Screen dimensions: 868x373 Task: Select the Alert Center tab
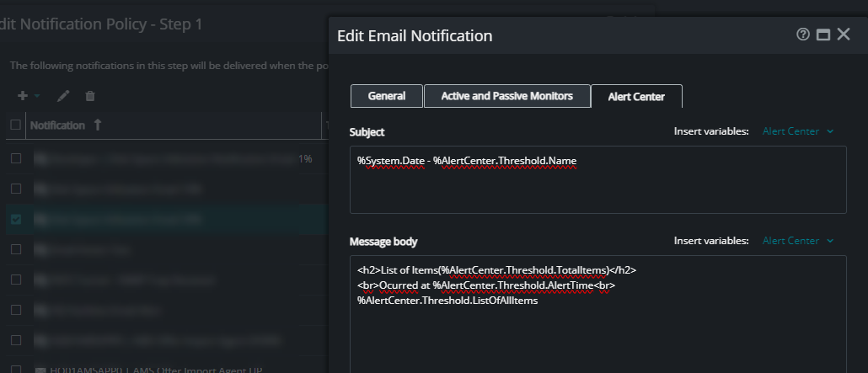point(636,97)
